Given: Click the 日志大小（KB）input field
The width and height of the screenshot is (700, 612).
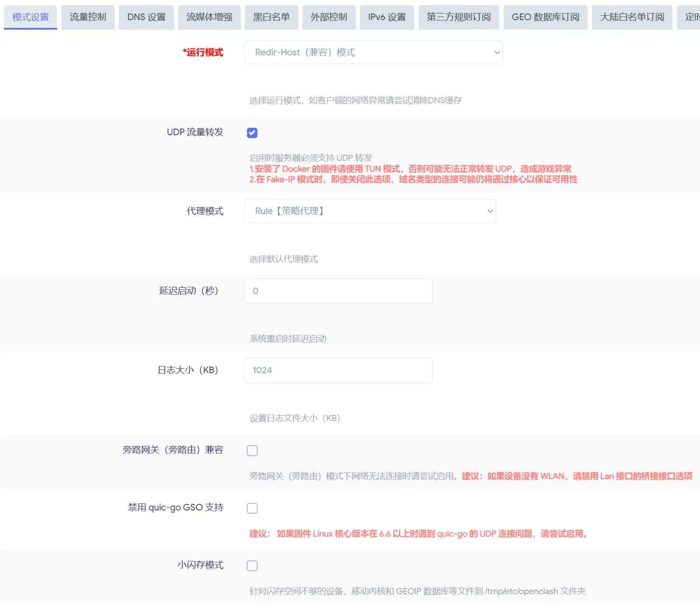Looking at the screenshot, I should (339, 370).
